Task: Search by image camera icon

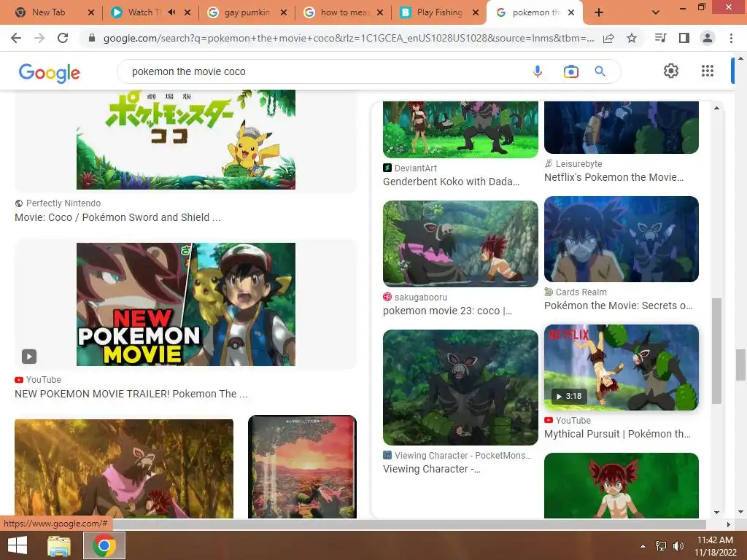Action: pyautogui.click(x=570, y=71)
